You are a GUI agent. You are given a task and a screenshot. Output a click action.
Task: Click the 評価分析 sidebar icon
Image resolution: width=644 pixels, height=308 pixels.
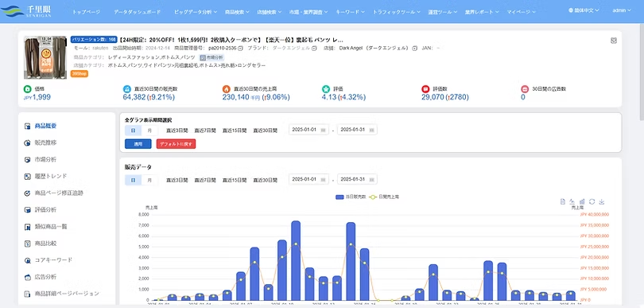[x=28, y=210]
